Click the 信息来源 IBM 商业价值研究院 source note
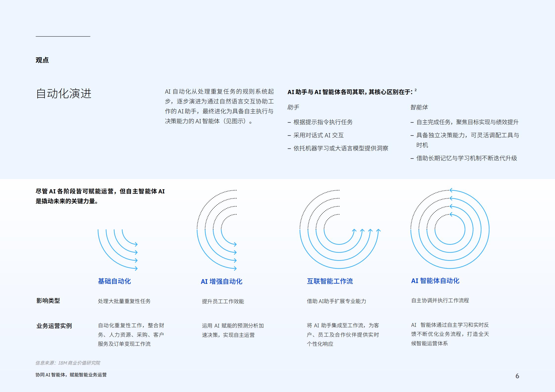The width and height of the screenshot is (555, 392). coord(68,363)
